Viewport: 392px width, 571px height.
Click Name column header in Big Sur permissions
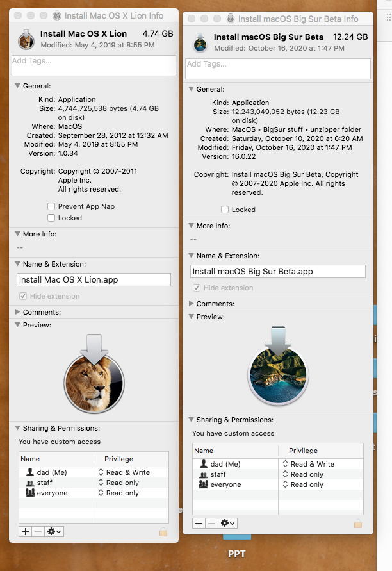pyautogui.click(x=236, y=451)
